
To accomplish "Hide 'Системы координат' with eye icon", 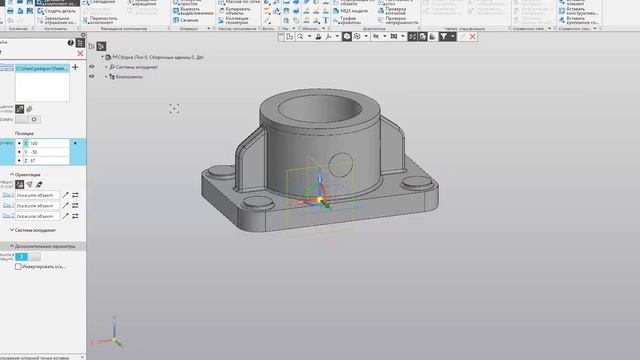I will [91, 67].
